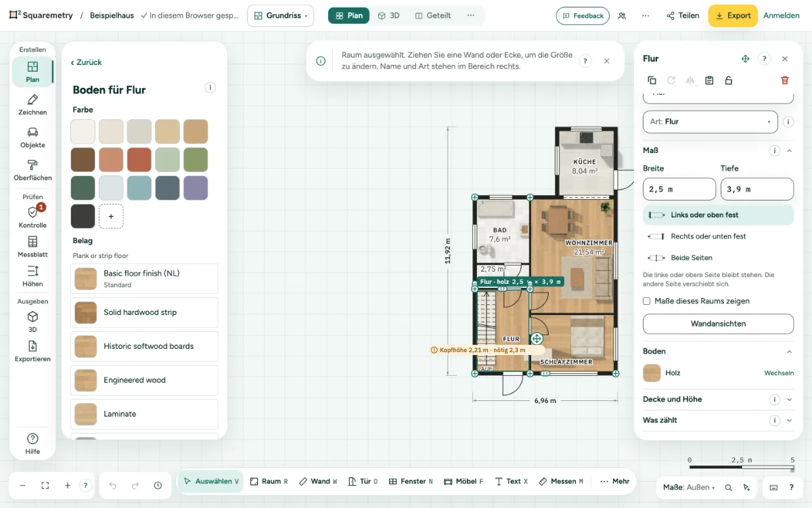Switch to the Geteilt split view tab
This screenshot has width=812, height=508.
(x=433, y=16)
